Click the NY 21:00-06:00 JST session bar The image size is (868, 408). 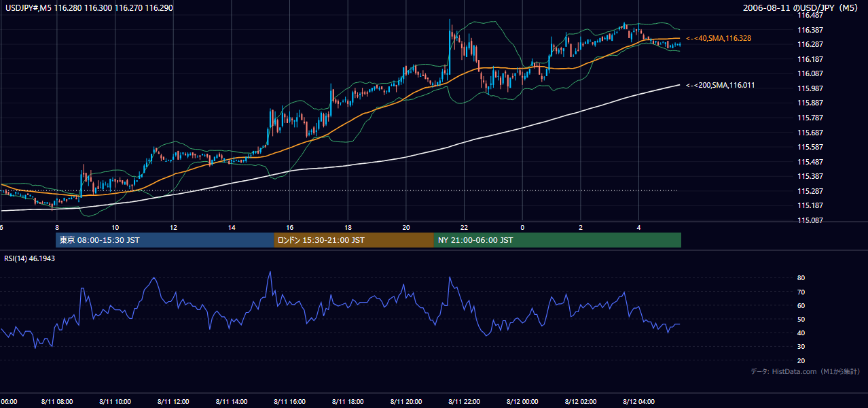click(x=558, y=240)
